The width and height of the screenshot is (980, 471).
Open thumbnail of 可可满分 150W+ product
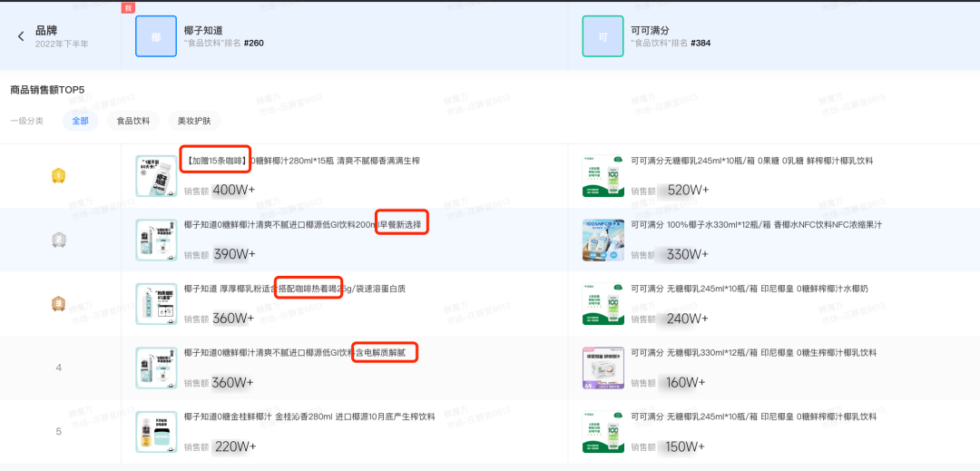(x=603, y=432)
